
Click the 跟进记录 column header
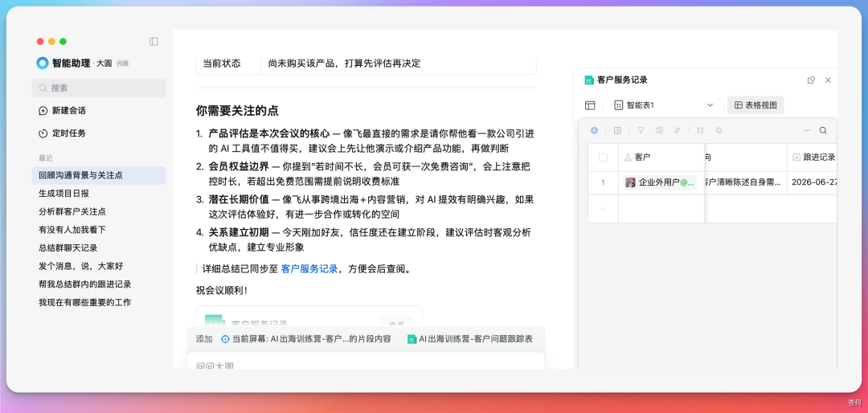tap(812, 157)
